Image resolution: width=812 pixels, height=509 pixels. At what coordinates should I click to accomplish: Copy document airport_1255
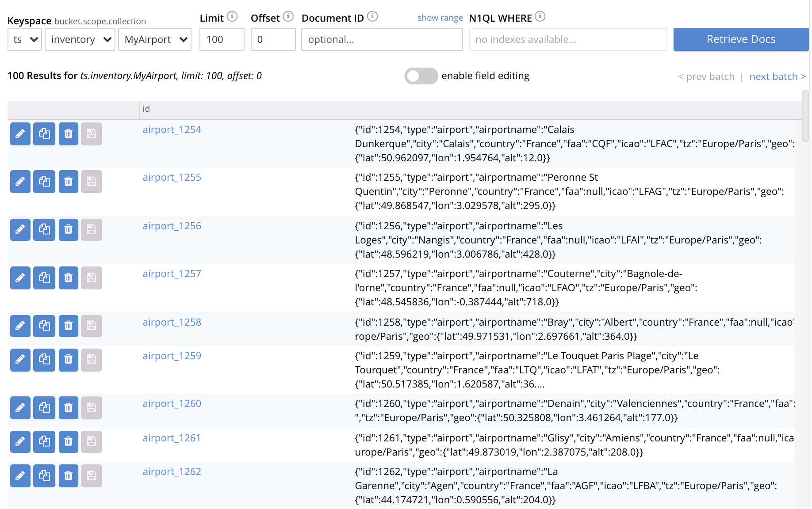44,182
